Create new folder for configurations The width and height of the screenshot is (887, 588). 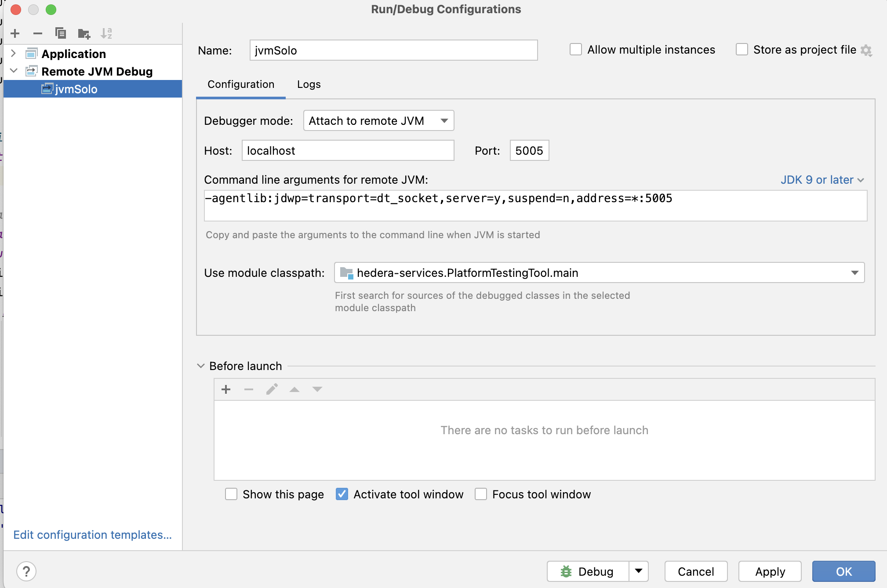point(84,33)
